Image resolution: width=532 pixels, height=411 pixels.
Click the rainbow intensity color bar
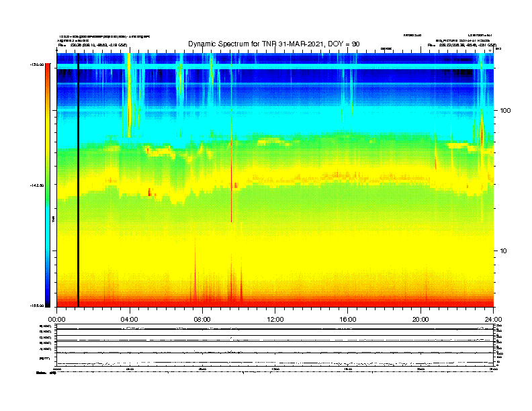(x=48, y=185)
